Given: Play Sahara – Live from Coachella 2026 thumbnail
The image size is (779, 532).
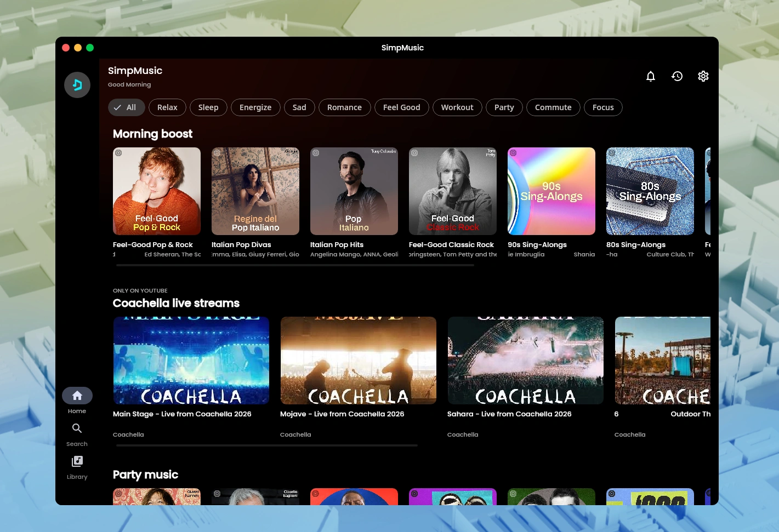Looking at the screenshot, I should (x=525, y=360).
